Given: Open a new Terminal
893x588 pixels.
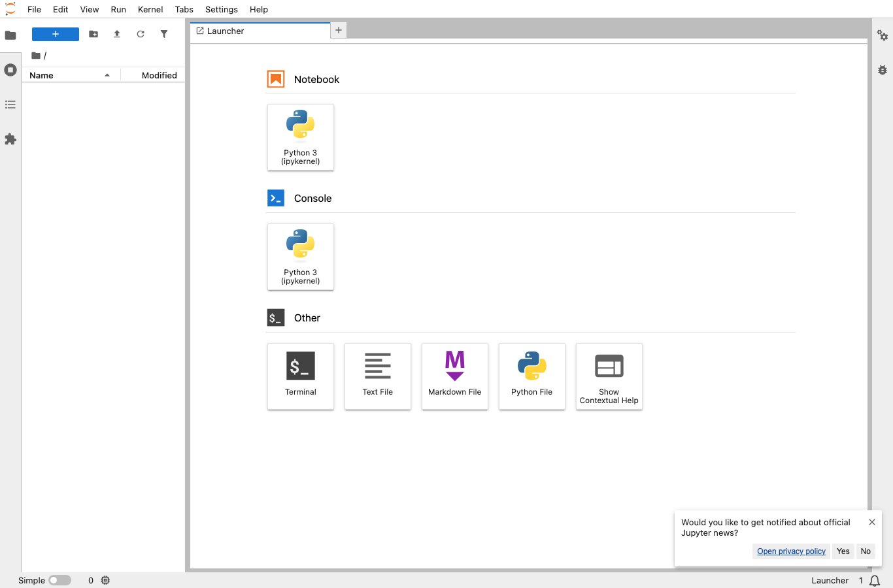Looking at the screenshot, I should tap(301, 376).
